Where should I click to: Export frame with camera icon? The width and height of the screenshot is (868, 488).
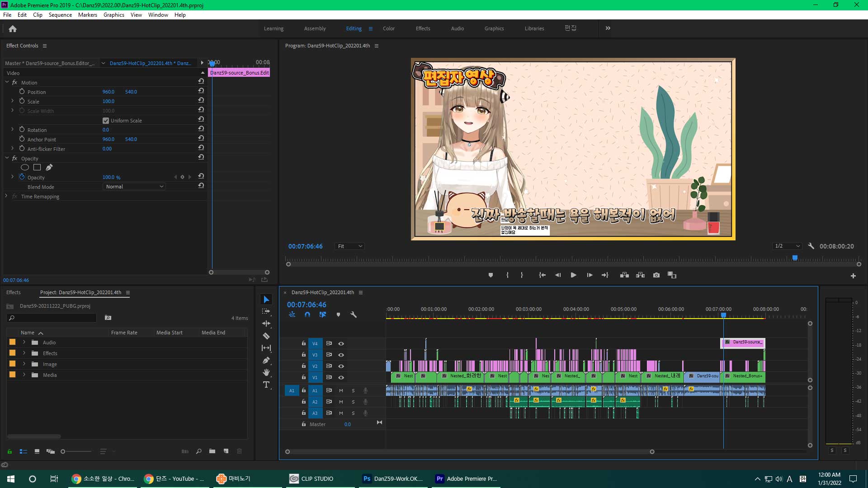tap(656, 275)
